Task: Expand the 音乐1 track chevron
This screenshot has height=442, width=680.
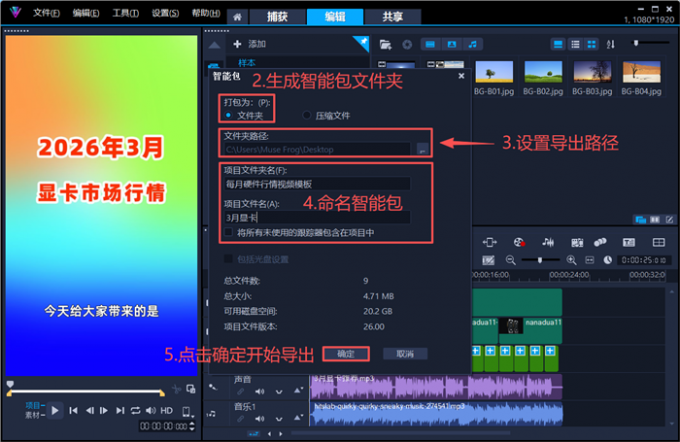Action: coord(279,419)
